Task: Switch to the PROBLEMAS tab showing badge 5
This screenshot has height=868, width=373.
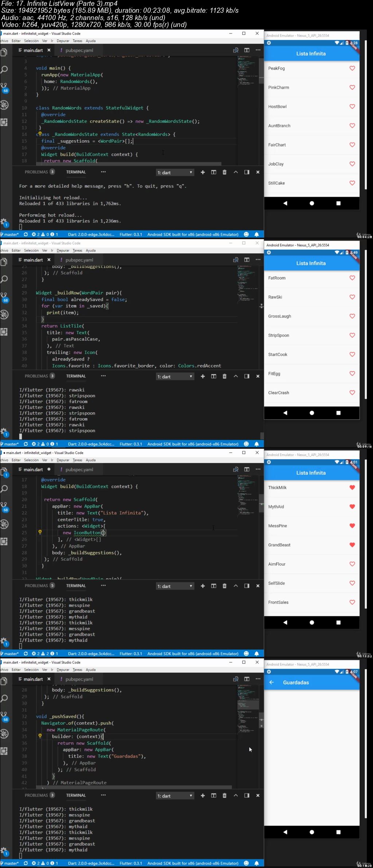Action: pos(39,585)
